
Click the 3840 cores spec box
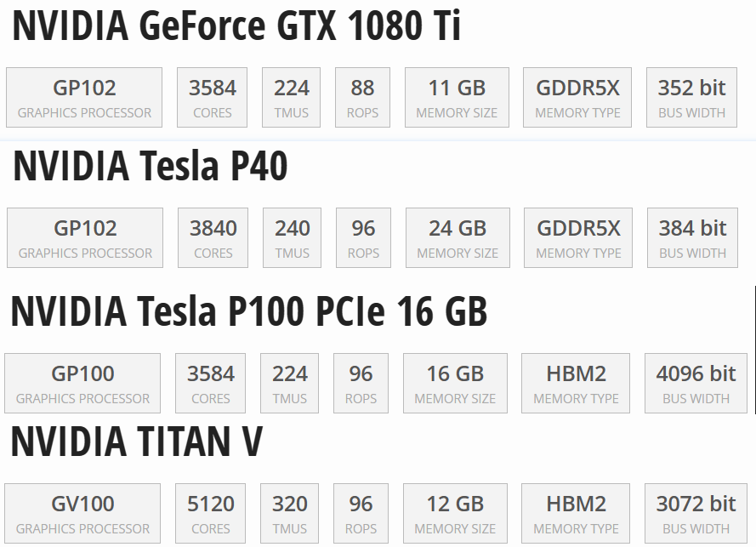(213, 238)
